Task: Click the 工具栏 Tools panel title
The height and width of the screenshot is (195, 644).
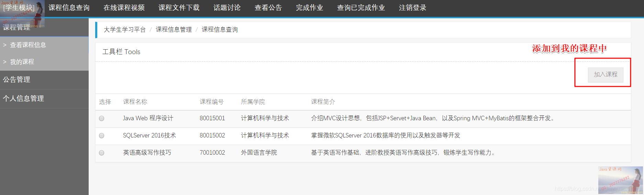Action: coord(121,52)
